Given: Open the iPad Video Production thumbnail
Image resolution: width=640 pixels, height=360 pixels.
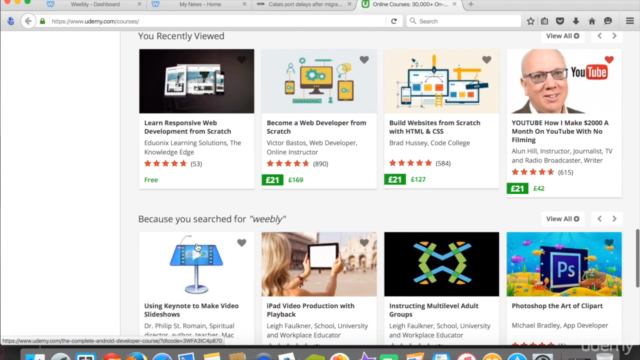Looking at the screenshot, I should coord(319,264).
